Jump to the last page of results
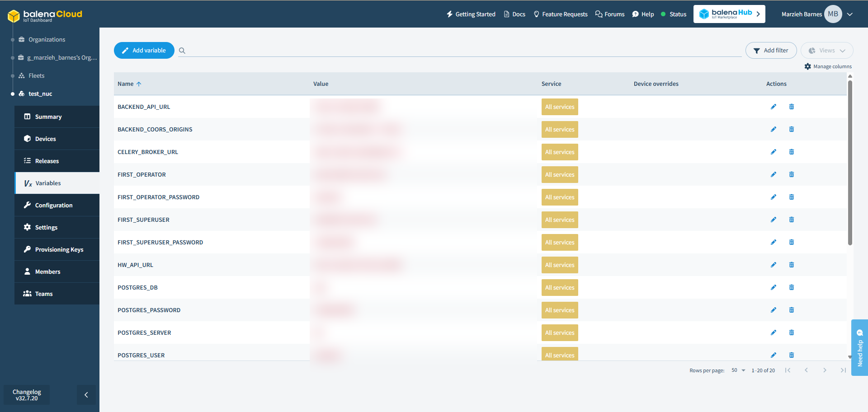 (x=843, y=370)
